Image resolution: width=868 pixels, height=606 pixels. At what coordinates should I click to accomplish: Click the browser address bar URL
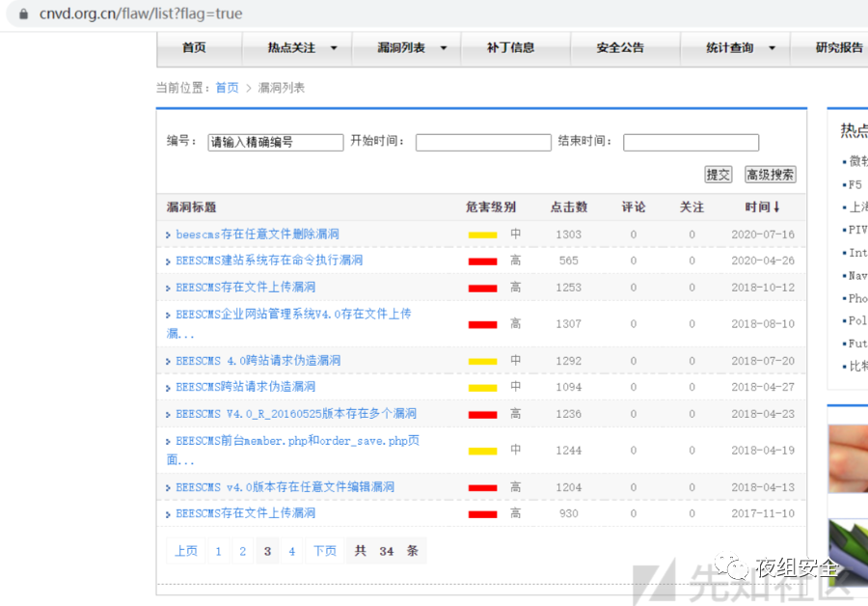click(141, 14)
